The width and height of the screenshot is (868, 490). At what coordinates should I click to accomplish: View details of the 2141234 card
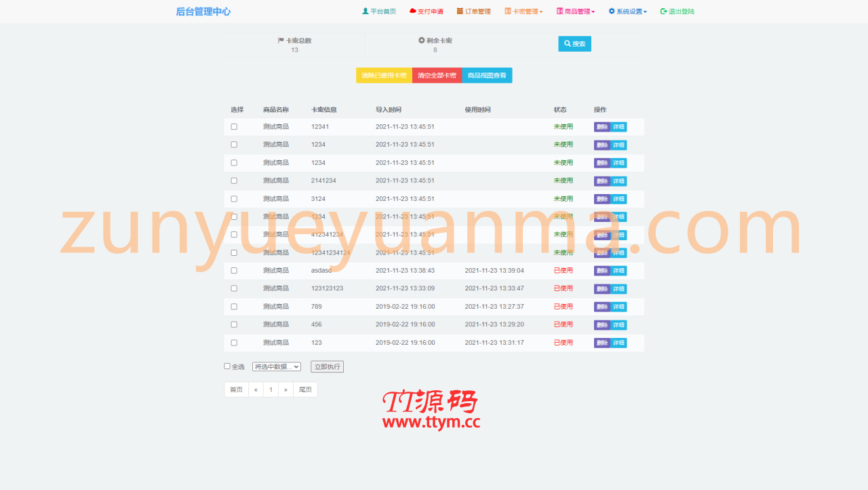coord(618,181)
